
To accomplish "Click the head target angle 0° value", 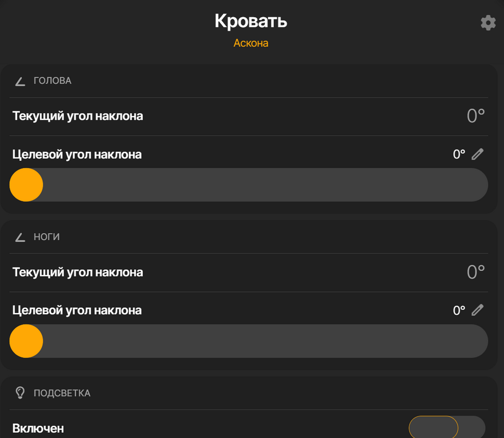I will [459, 155].
